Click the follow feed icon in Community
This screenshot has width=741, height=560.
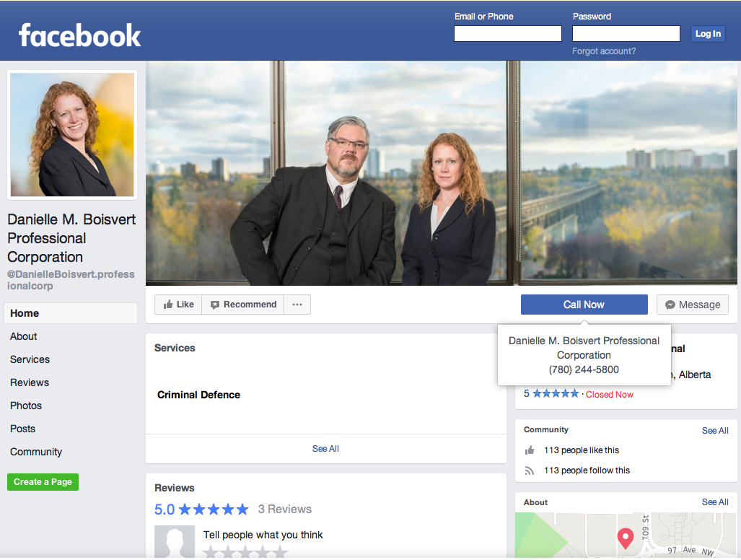(x=530, y=471)
